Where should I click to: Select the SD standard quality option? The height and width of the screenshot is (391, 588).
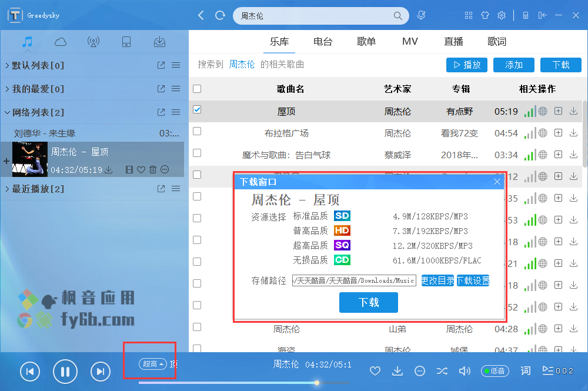tap(342, 216)
